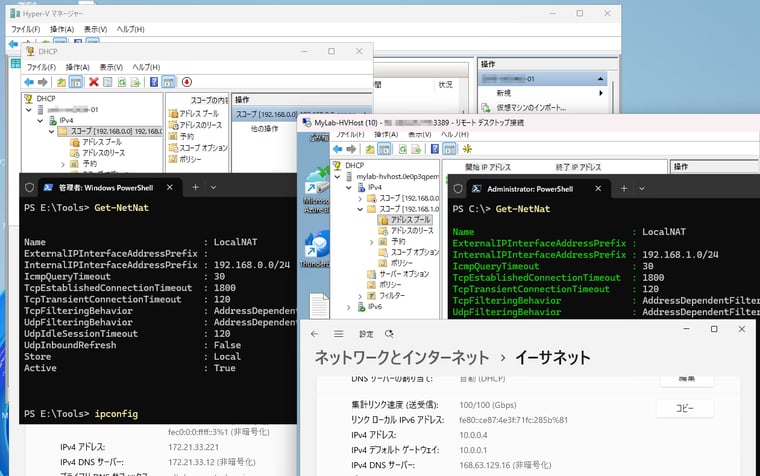Collapse the -01 server node in local DHCP tree

click(29, 110)
